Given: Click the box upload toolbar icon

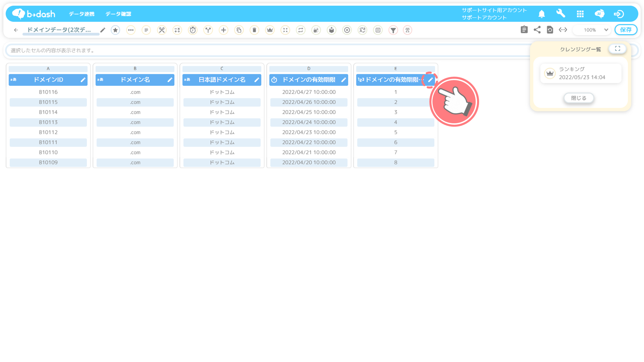Looking at the screenshot, I should pos(332,30).
